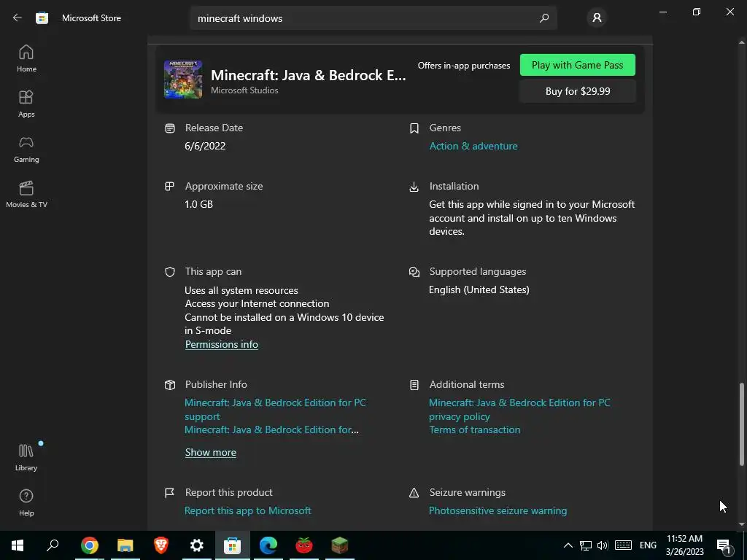Click the Microsoft Store logo icon
747x560 pixels.
42,18
